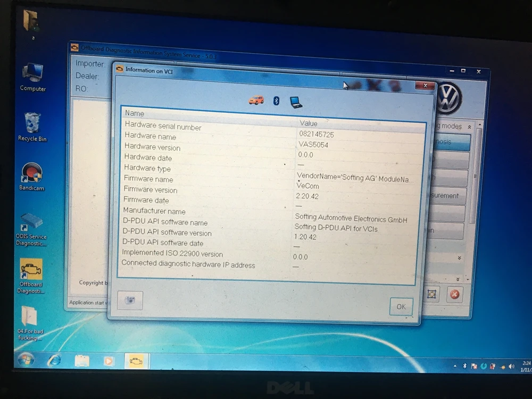
Task: Select the value 082145725
Action: pyautogui.click(x=317, y=135)
